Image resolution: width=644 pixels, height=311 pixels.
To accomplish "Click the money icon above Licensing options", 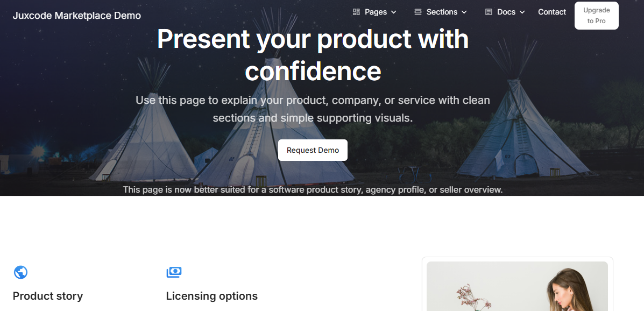I will [174, 272].
